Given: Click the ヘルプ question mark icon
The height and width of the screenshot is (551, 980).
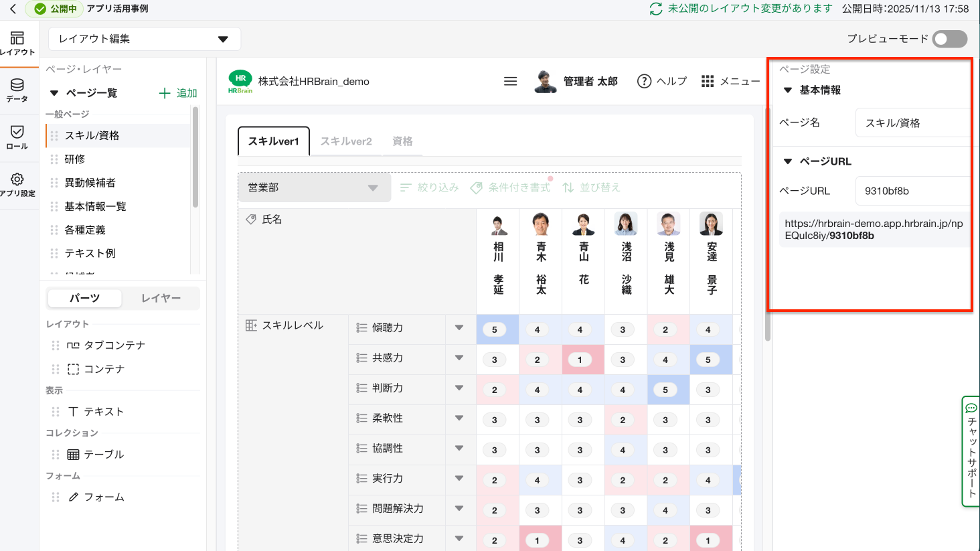Looking at the screenshot, I should (644, 81).
